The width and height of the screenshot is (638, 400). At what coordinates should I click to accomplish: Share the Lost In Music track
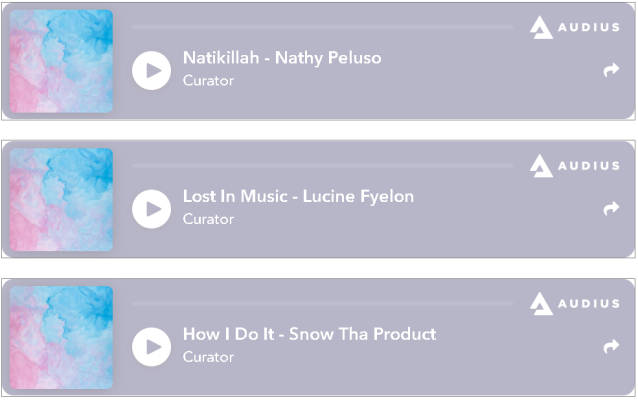pos(611,208)
